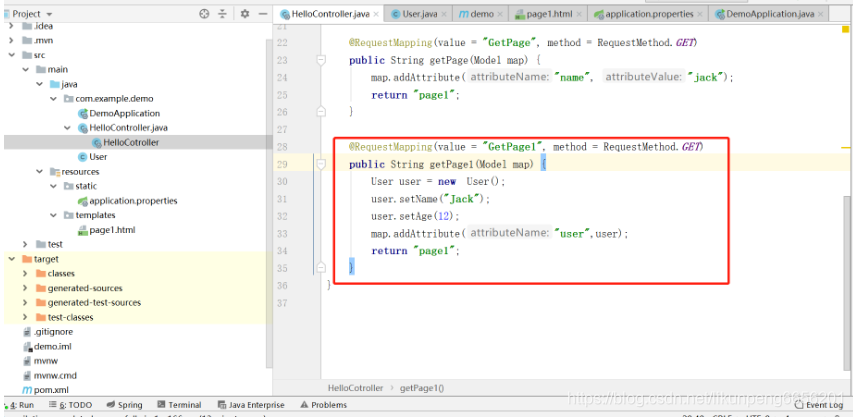Open the TODO tool window
This screenshot has width=853, height=417.
(x=70, y=404)
